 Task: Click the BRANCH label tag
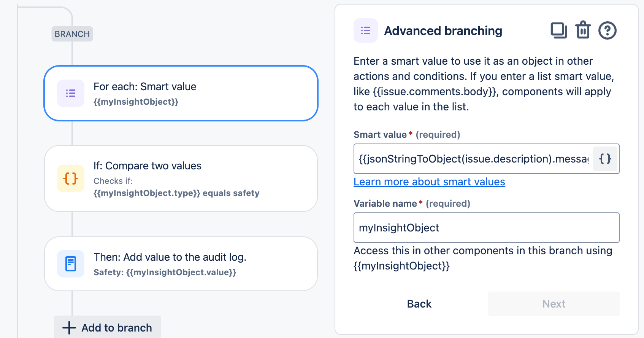pyautogui.click(x=72, y=34)
